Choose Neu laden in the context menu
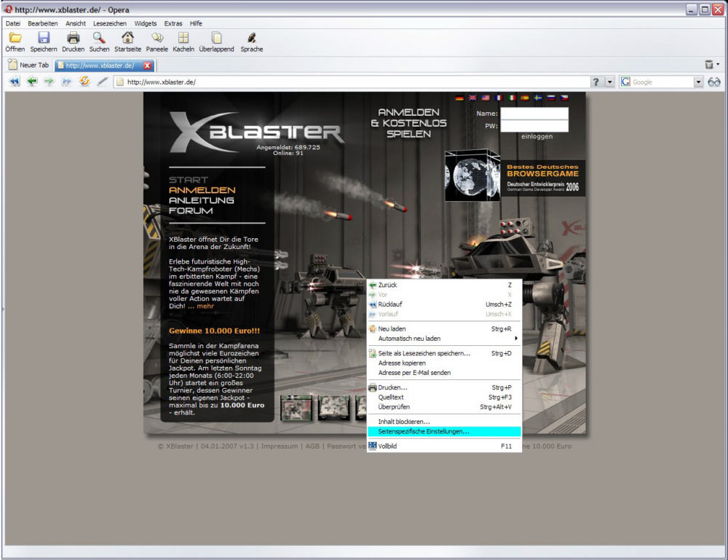Screen dimensions: 728x560 click(x=444, y=328)
